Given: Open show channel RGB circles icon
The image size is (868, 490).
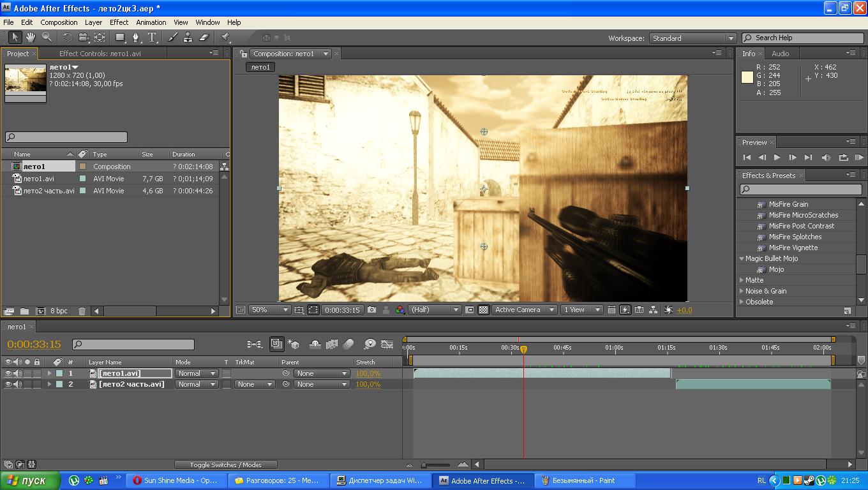Looking at the screenshot, I should point(400,309).
